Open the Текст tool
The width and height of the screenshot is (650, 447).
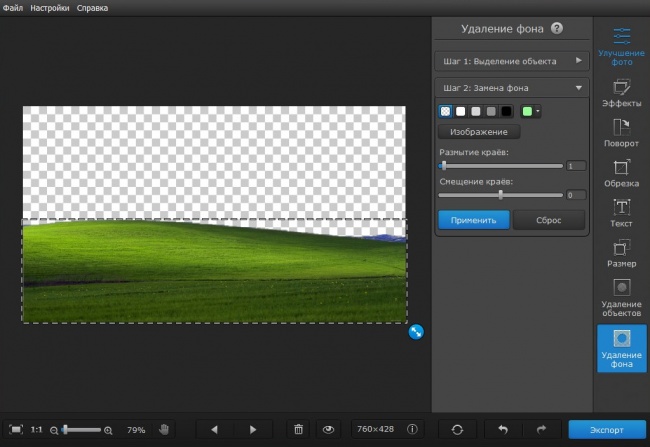click(621, 213)
